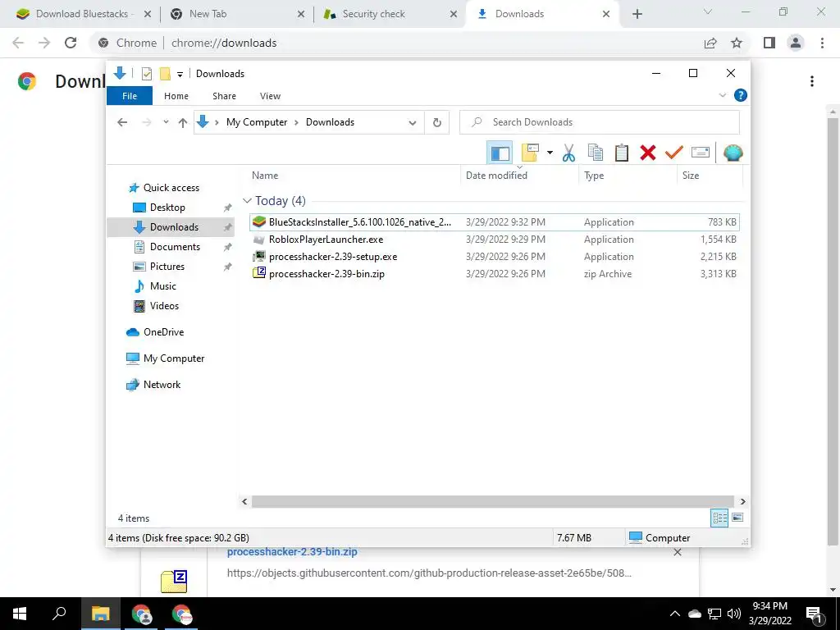Click the scrollbar right arrow in file list

742,501
